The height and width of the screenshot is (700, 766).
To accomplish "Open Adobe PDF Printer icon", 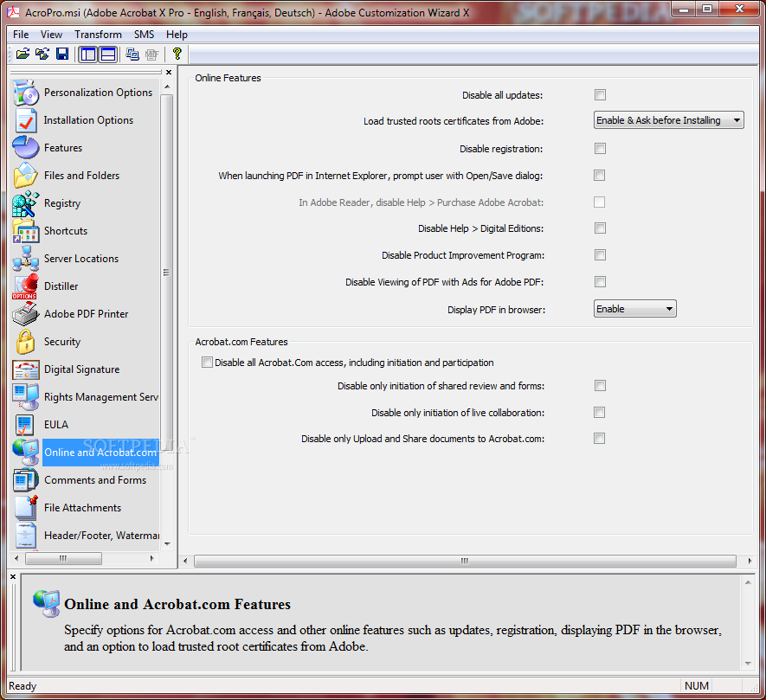I will click(26, 313).
